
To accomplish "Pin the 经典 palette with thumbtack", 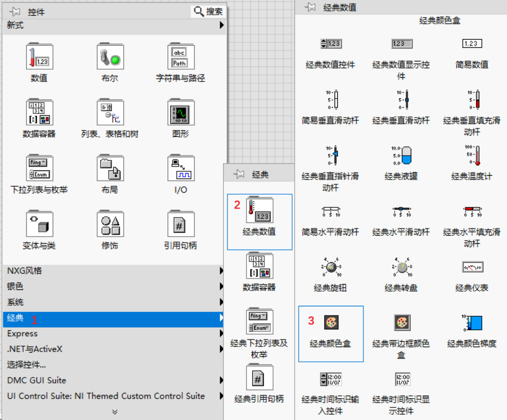I will (239, 174).
